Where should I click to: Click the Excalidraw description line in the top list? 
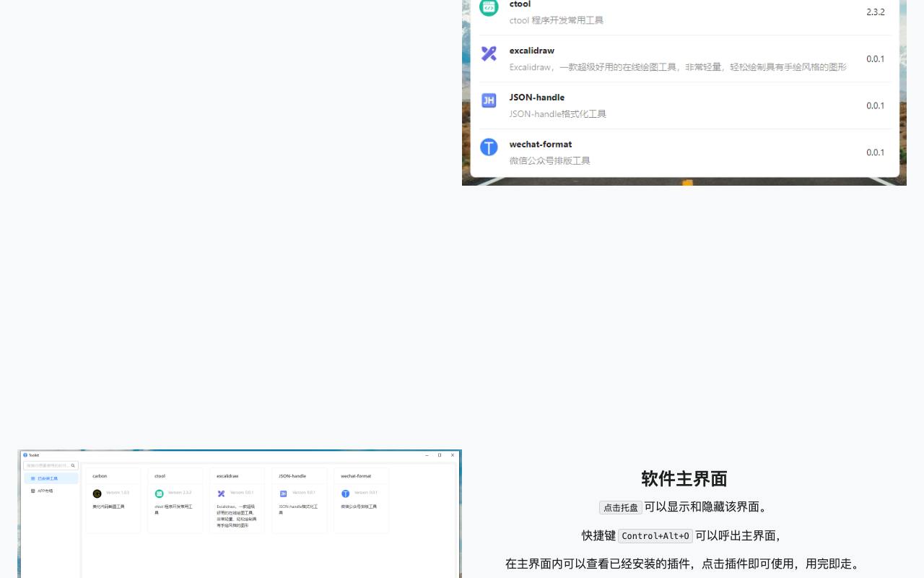(678, 67)
